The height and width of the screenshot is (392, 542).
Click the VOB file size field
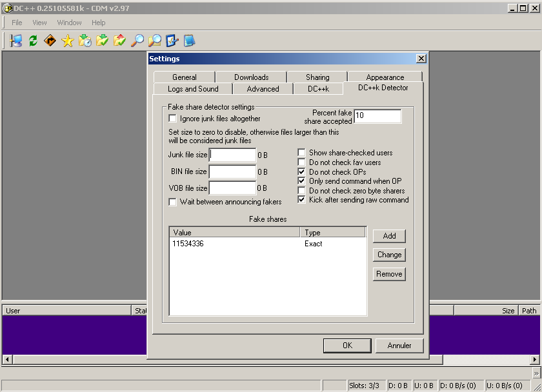pos(233,188)
